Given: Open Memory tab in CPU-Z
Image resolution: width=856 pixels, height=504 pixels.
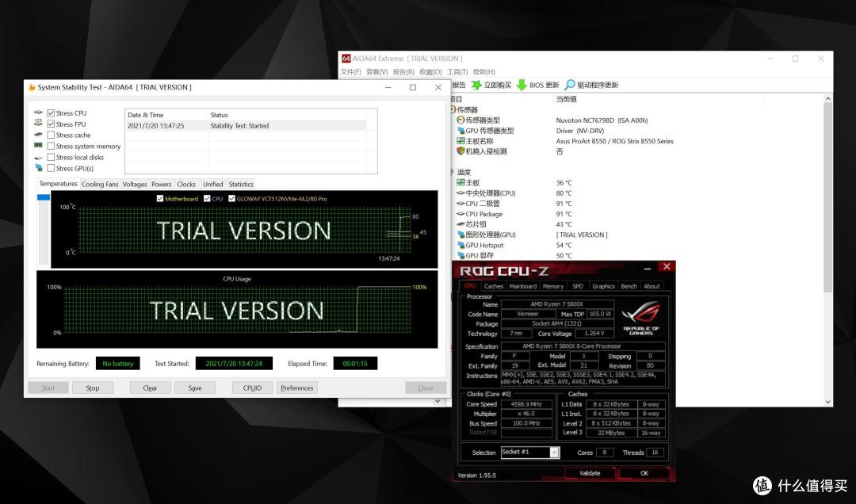Looking at the screenshot, I should [553, 286].
